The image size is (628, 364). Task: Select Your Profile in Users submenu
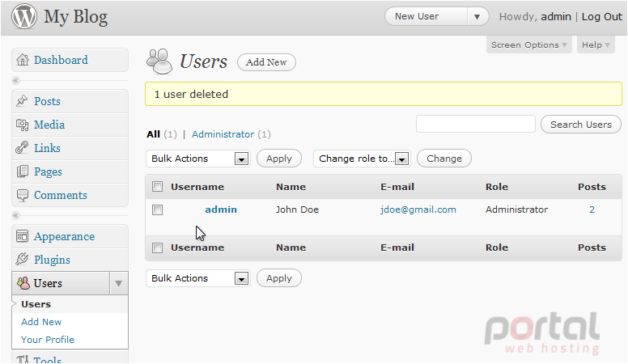pos(48,340)
